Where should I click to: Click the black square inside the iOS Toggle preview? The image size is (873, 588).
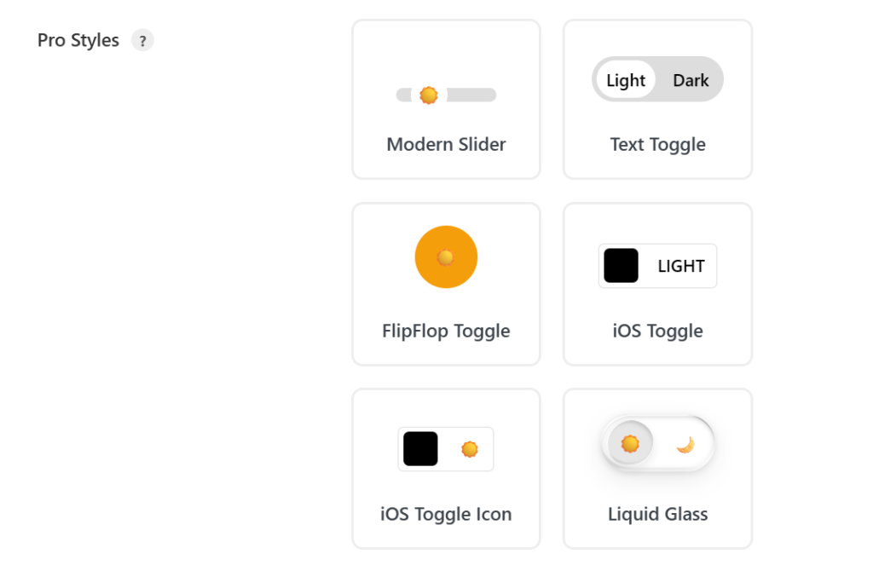621,265
